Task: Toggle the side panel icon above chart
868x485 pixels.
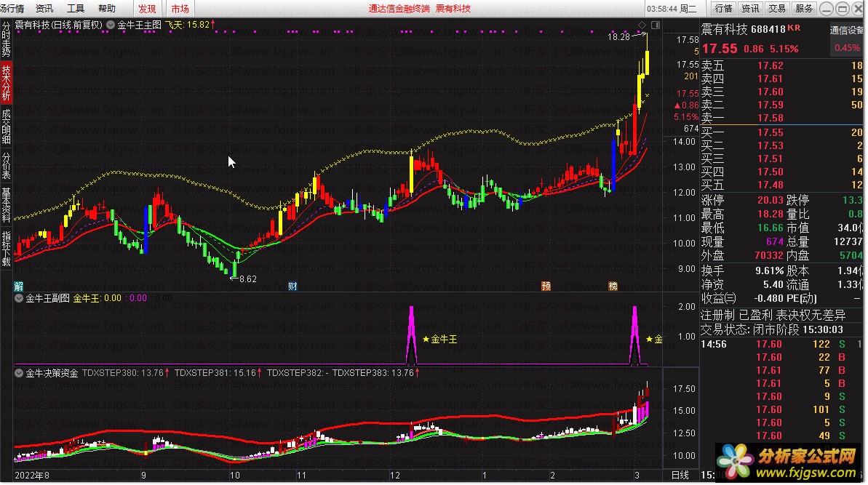Action: 656,25
